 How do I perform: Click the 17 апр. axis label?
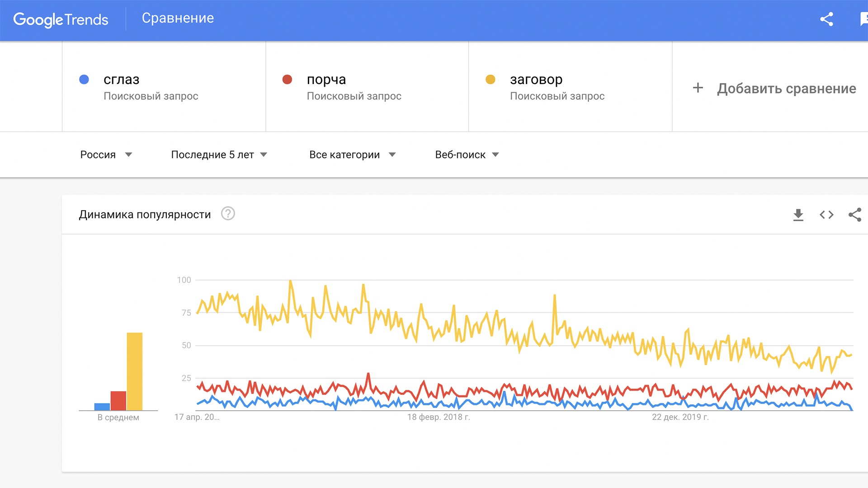tap(197, 417)
